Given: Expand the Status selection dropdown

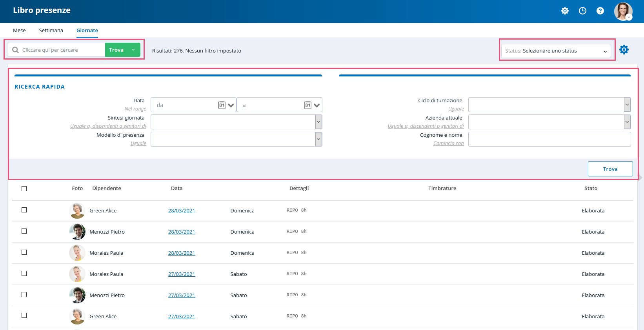Looking at the screenshot, I should (x=556, y=51).
